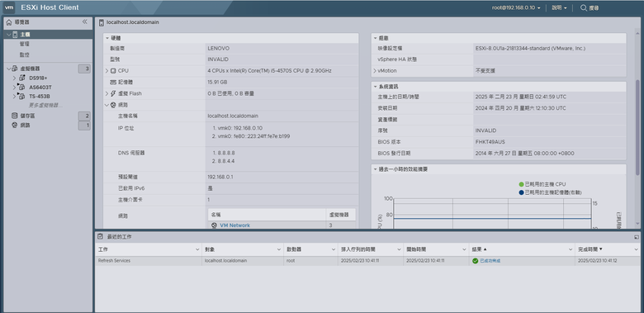Click the AS6403T virtual machine icon

tap(21, 87)
